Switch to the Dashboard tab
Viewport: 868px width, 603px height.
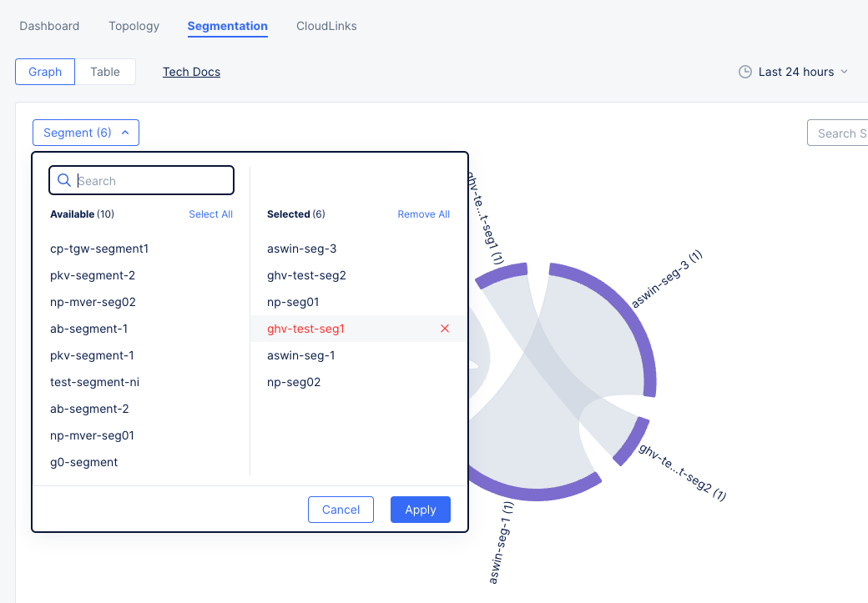click(49, 26)
